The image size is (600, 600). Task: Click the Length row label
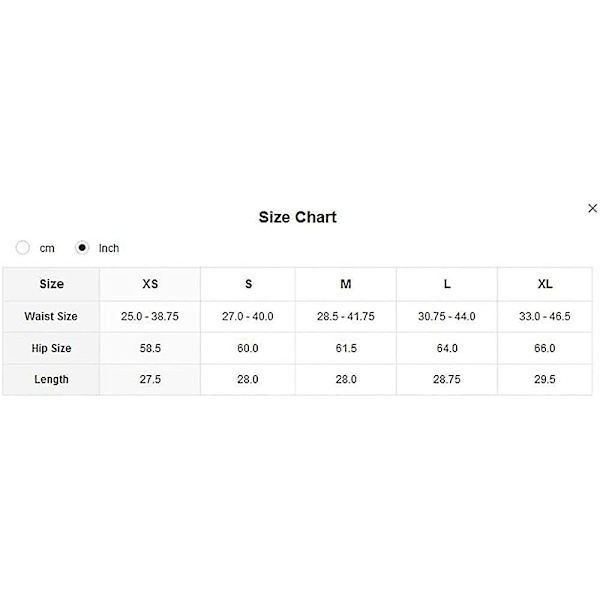coord(51,380)
